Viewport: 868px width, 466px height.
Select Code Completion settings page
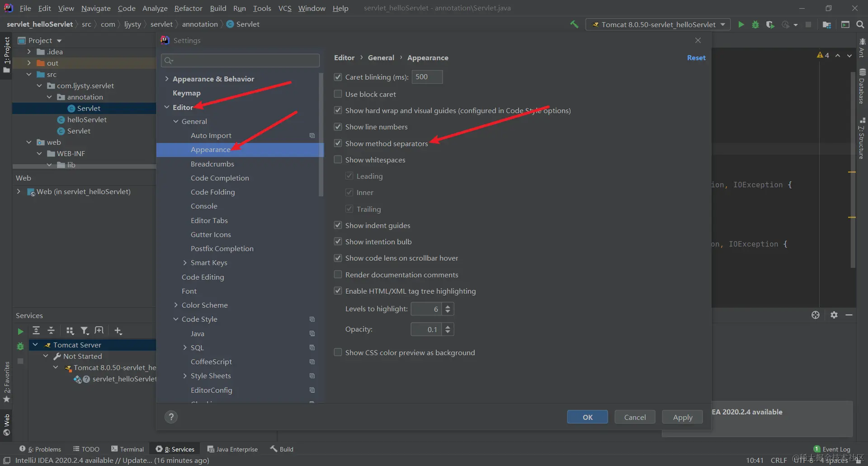pos(220,178)
